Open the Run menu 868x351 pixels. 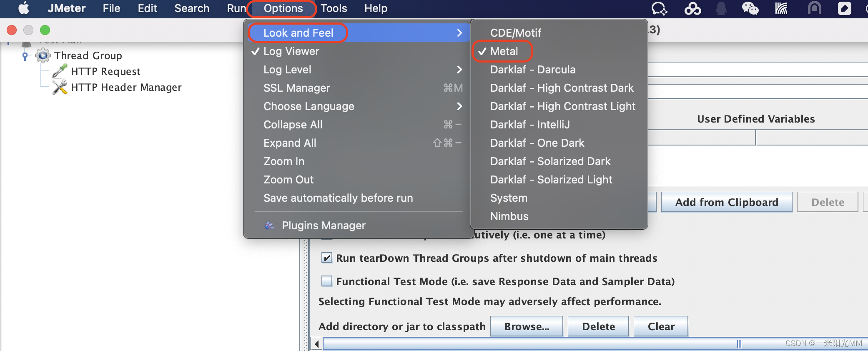tap(236, 8)
